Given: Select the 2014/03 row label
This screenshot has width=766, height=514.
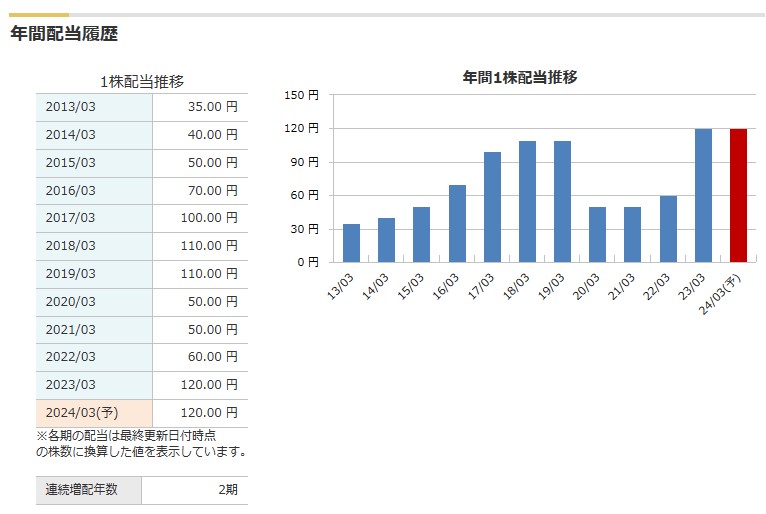Looking at the screenshot, I should [x=70, y=134].
